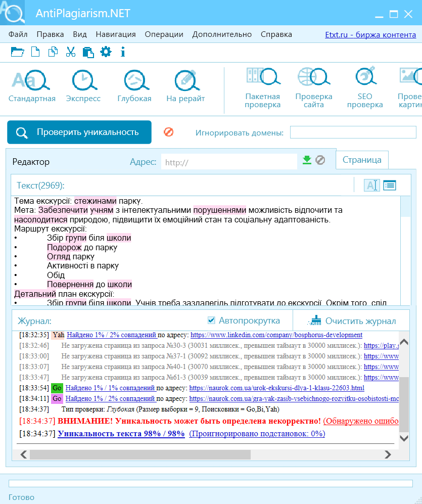The image size is (422, 504).
Task: Open the Etxt.ru биржа контента link
Action: pyautogui.click(x=370, y=35)
